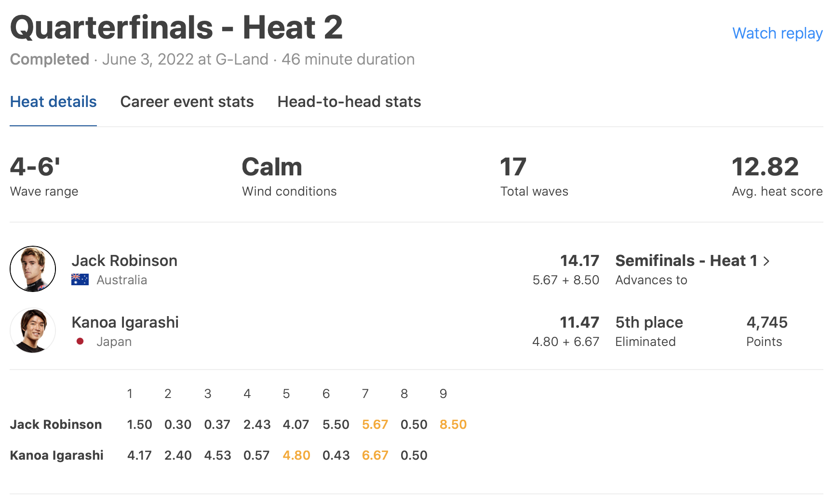The width and height of the screenshot is (834, 504).
Task: Click the Australia flag icon
Action: 80,279
